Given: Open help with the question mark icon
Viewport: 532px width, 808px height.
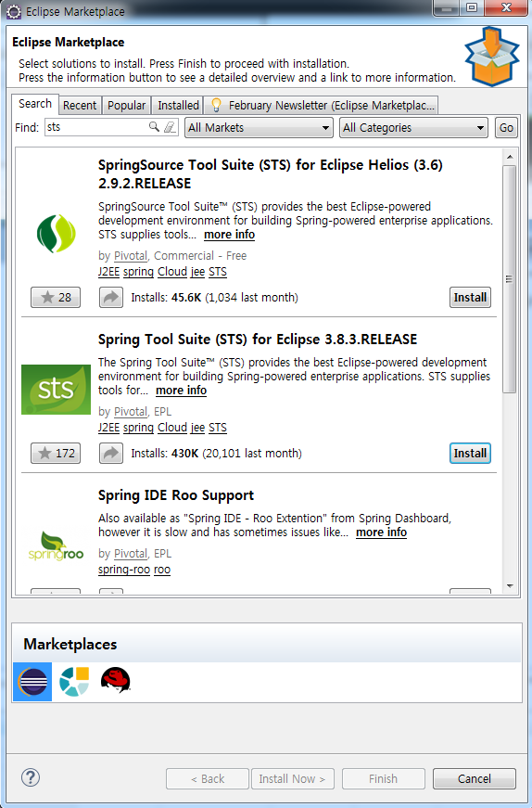Looking at the screenshot, I should pyautogui.click(x=31, y=777).
